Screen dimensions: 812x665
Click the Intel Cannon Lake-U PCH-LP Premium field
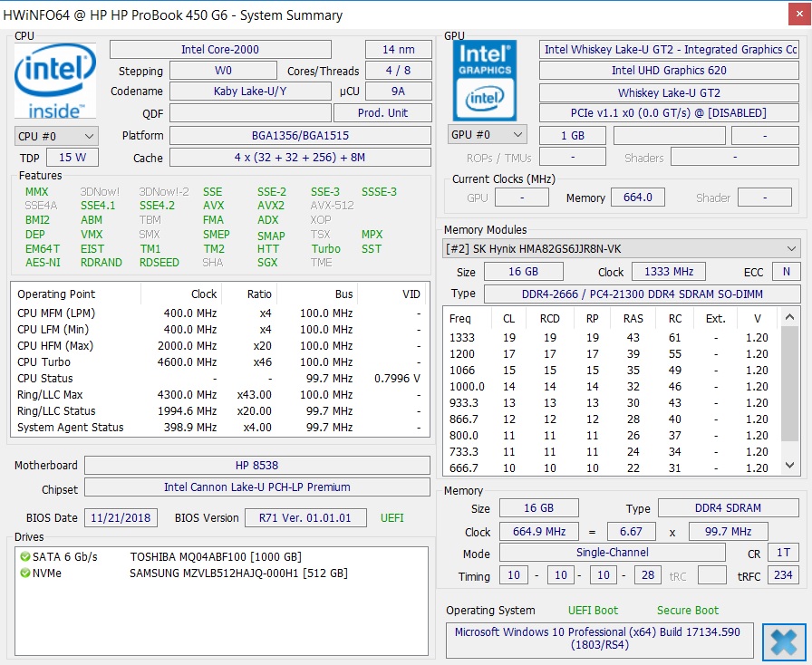(256, 487)
